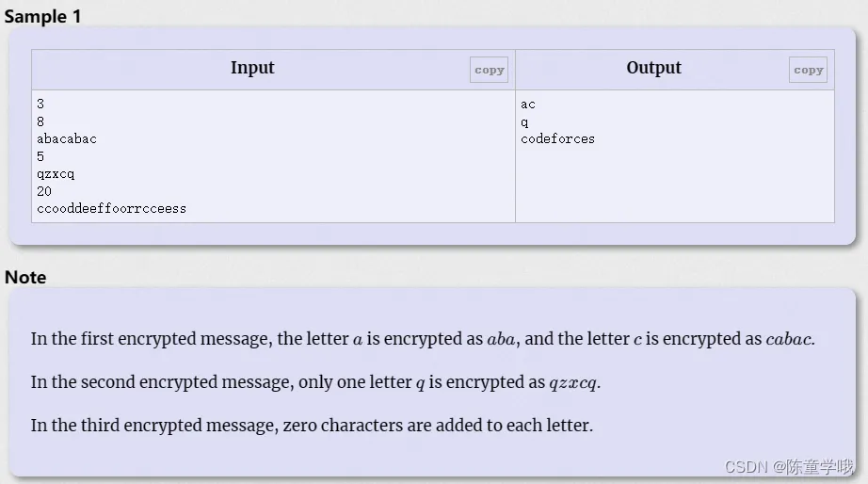Select the Sample 1 heading
The width and height of the screenshot is (868, 484).
coord(42,17)
